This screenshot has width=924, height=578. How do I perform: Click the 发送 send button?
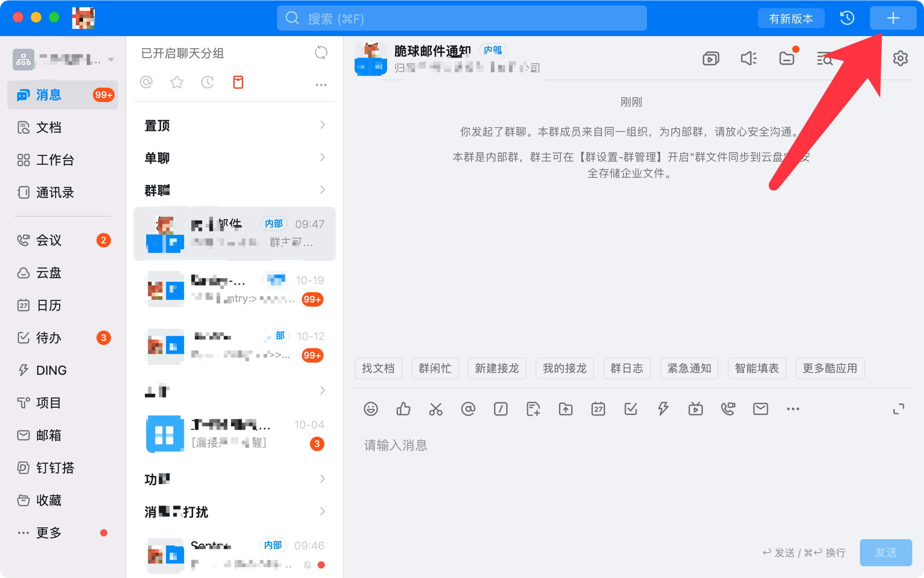[x=886, y=552]
